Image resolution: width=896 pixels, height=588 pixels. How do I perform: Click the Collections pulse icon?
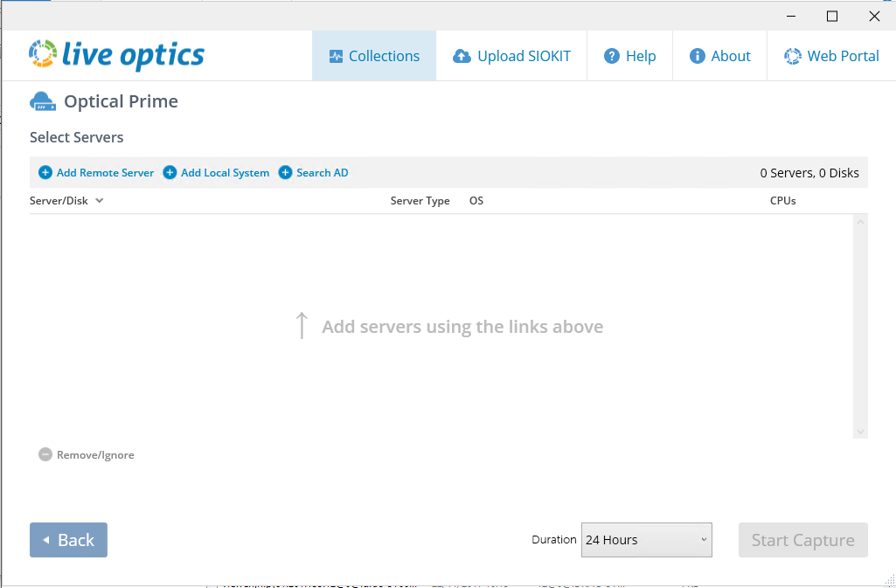[336, 56]
